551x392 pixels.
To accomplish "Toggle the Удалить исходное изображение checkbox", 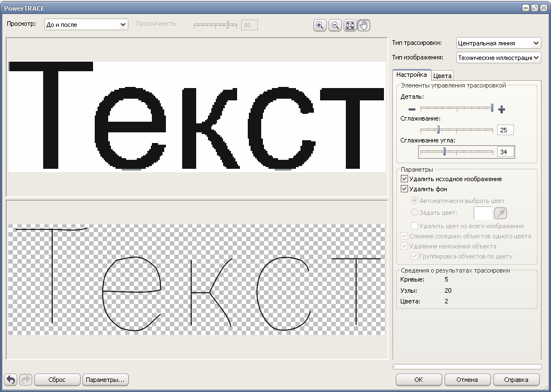I will click(405, 179).
